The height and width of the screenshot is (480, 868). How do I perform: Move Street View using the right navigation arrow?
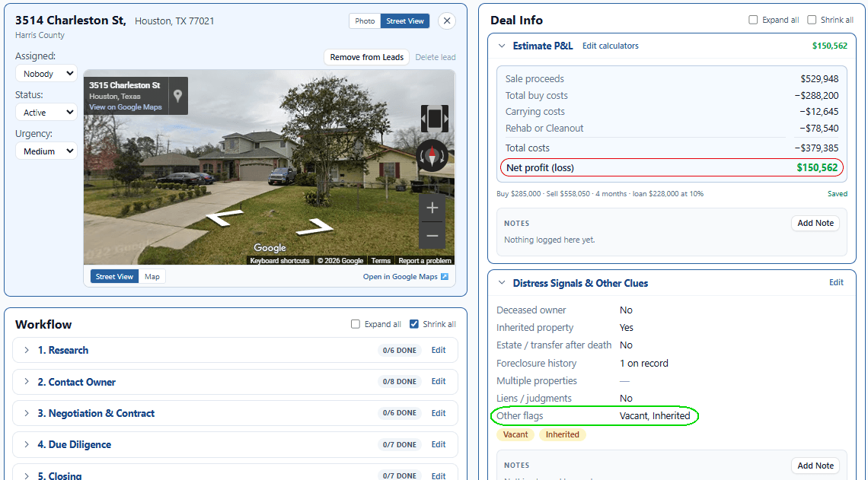click(x=314, y=227)
